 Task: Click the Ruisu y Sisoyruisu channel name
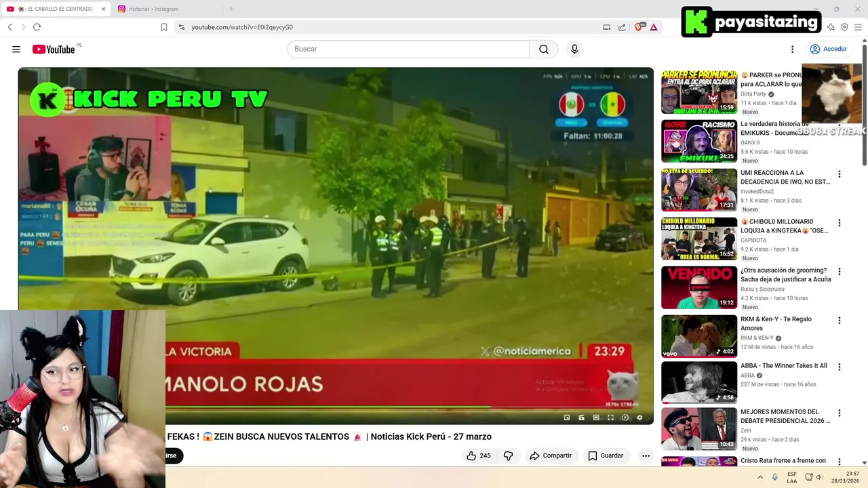763,289
